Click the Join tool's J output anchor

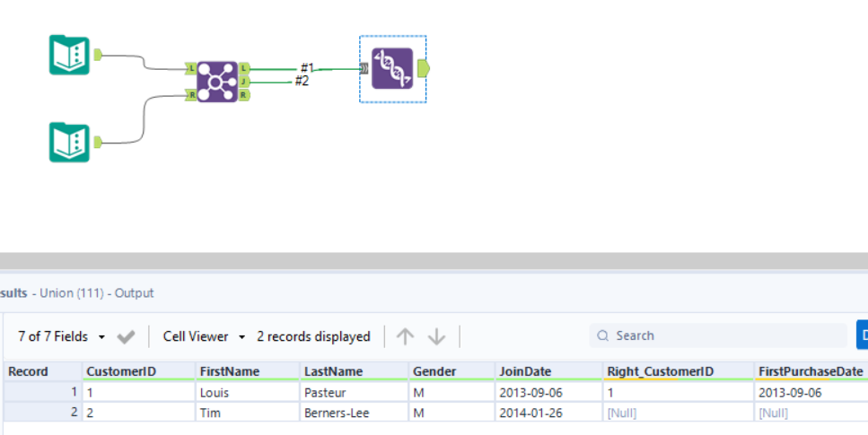click(246, 82)
